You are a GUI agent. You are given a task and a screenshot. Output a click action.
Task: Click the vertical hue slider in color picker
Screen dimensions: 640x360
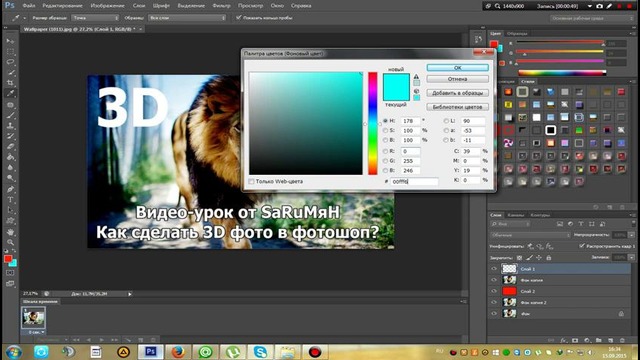pos(373,123)
